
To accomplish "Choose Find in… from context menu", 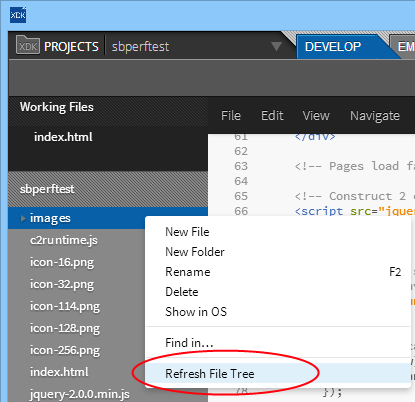I will pyautogui.click(x=278, y=343).
